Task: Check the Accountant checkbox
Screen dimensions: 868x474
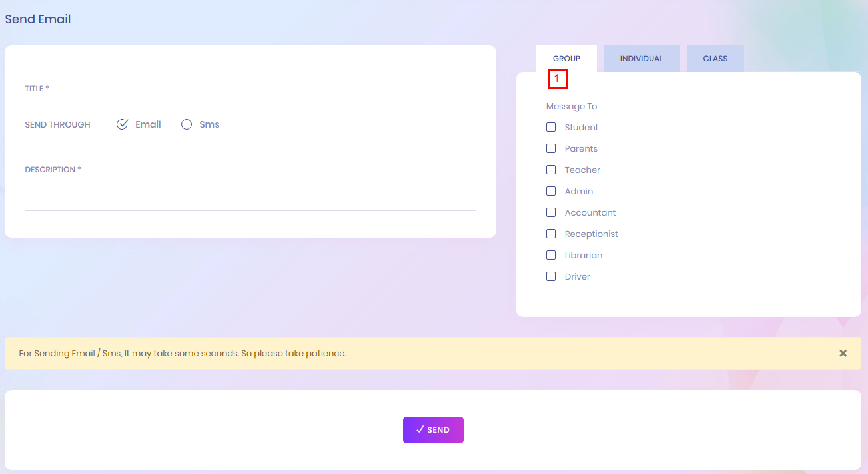Action: 551,212
